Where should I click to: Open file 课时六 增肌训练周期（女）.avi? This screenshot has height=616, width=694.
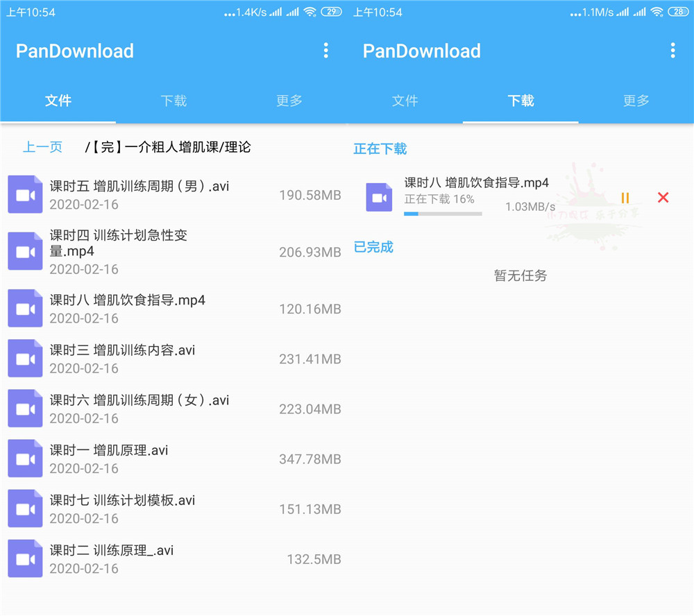[174, 409]
